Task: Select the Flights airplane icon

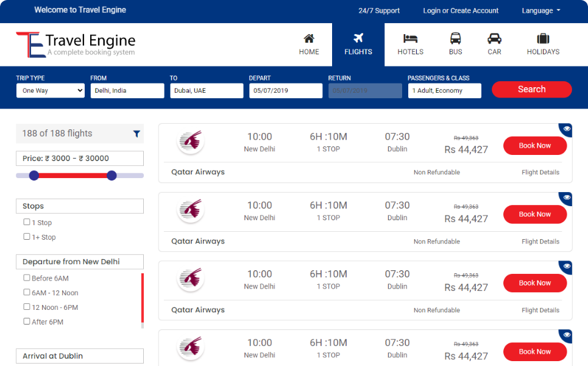Action: click(358, 38)
